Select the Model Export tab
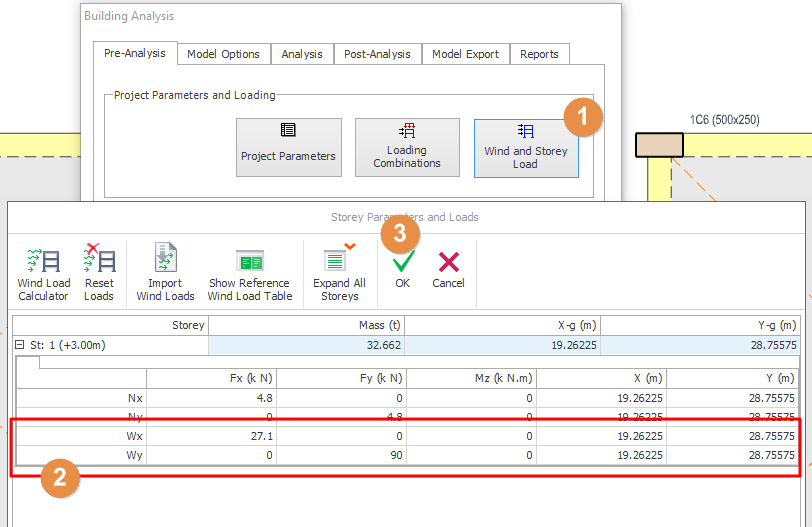 coord(465,54)
